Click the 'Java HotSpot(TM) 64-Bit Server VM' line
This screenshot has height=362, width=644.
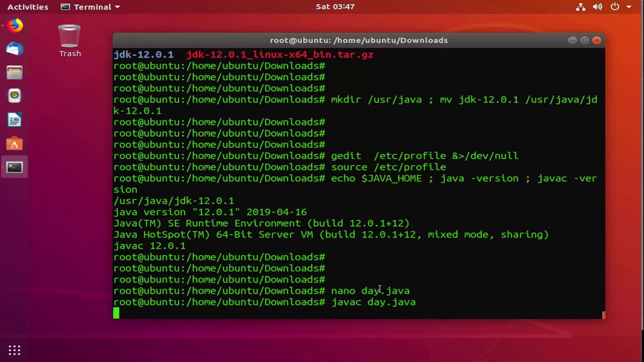pyautogui.click(x=331, y=234)
